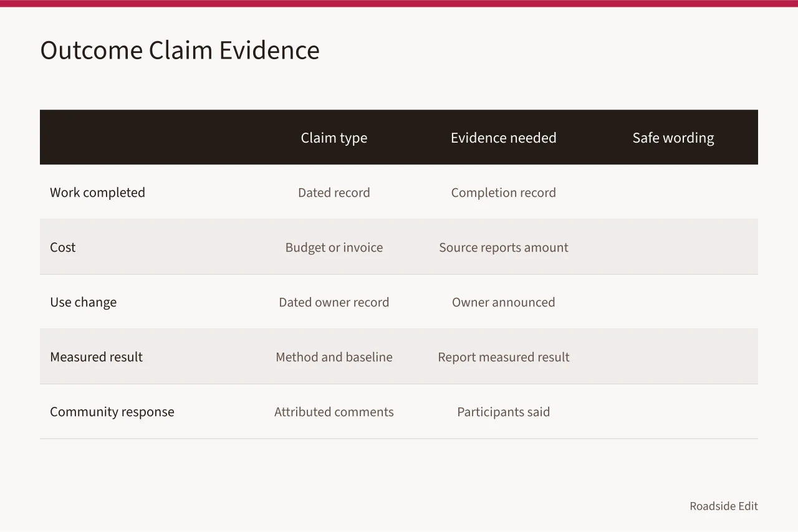Select the 'Outcome Claim Evidence' title
This screenshot has height=532, width=798.
(x=180, y=50)
